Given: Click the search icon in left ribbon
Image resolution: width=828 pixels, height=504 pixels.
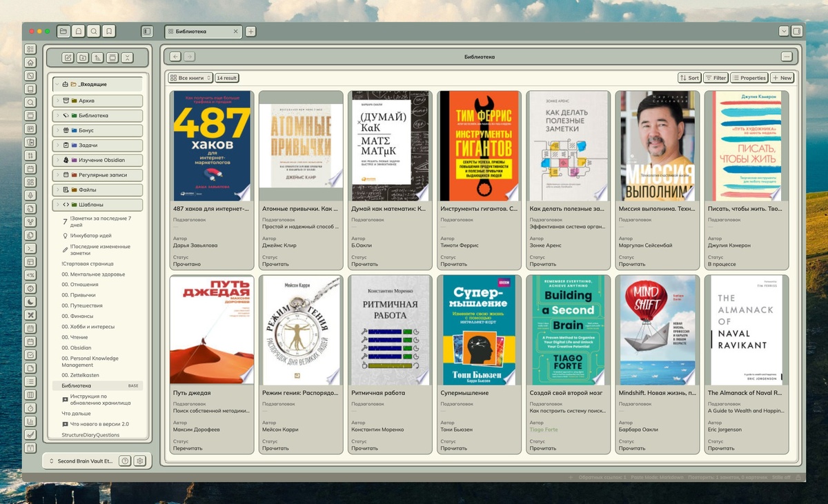Looking at the screenshot, I should click(30, 102).
